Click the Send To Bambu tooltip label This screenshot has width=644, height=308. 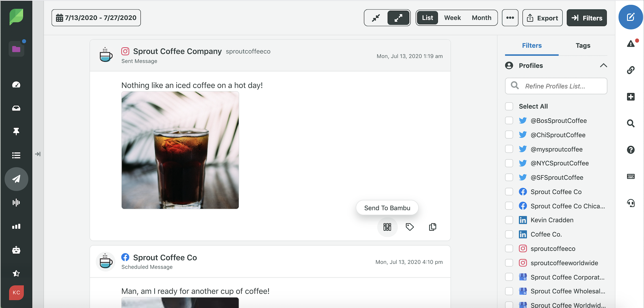click(x=387, y=208)
